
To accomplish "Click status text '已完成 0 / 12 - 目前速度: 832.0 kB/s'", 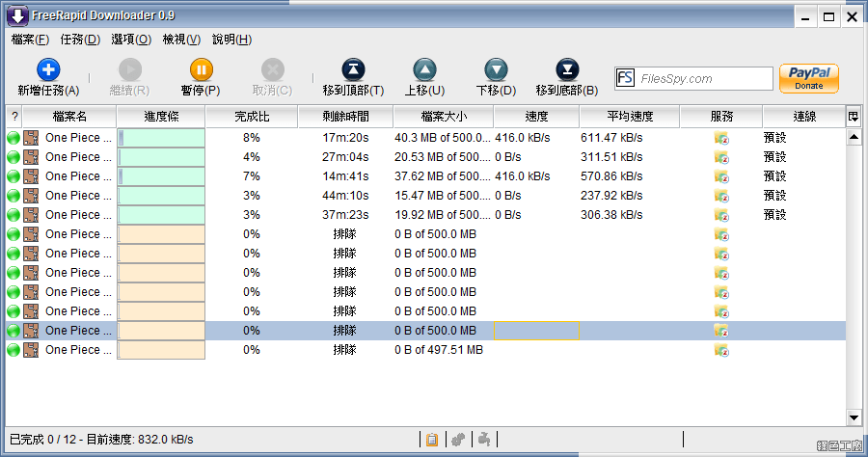I will [x=101, y=440].
